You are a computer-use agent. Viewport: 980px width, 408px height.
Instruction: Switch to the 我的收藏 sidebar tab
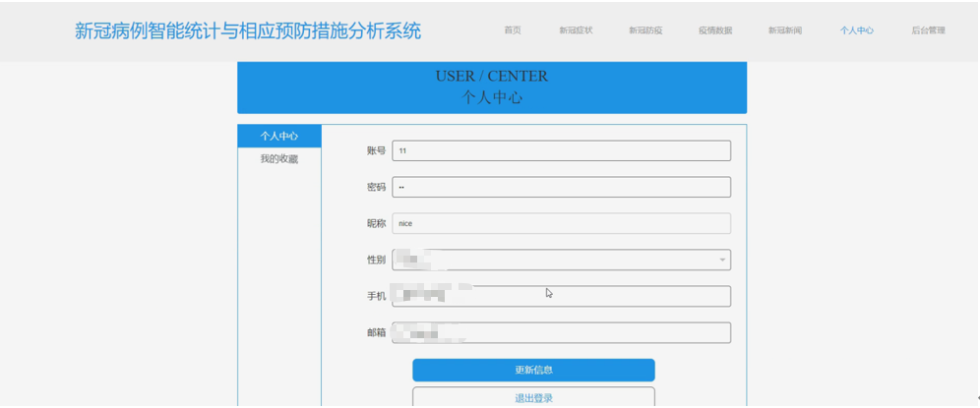point(278,159)
